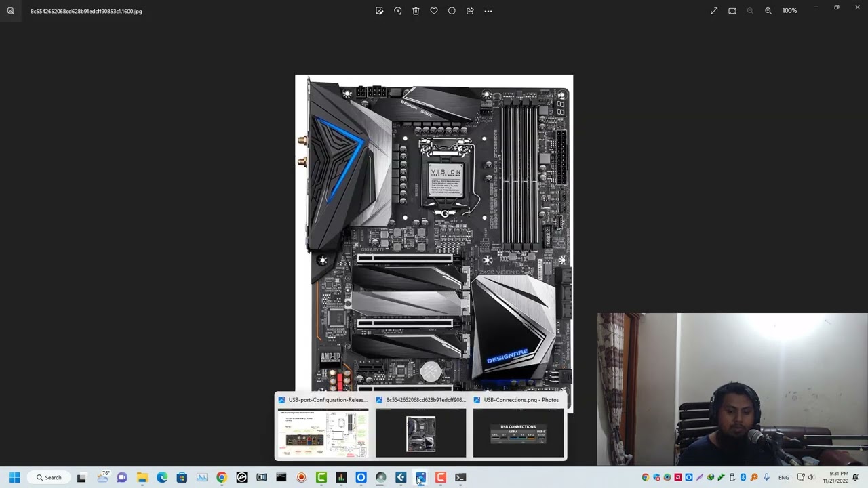The width and height of the screenshot is (868, 488).
Task: Toggle fit-to-window zoom button
Action: tap(732, 11)
